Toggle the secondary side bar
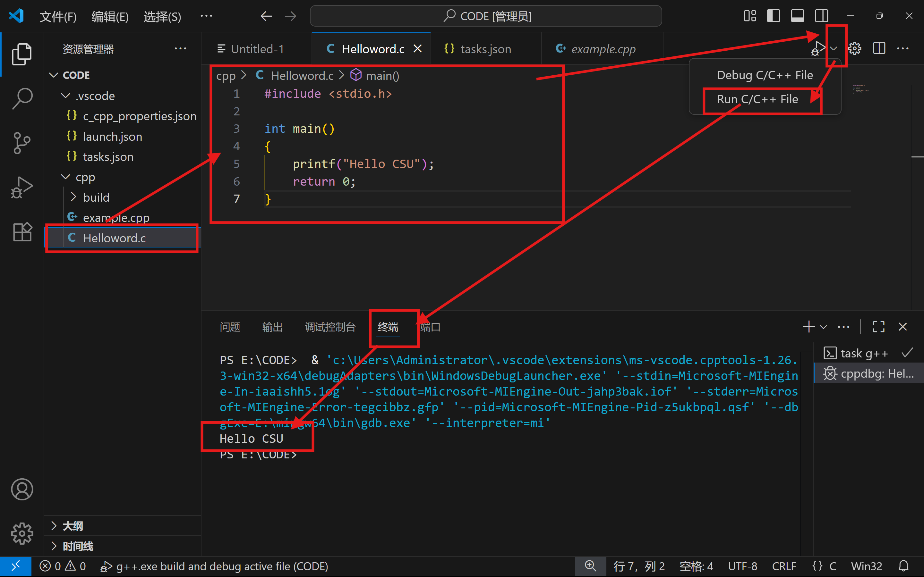This screenshot has width=924, height=577. [x=821, y=16]
